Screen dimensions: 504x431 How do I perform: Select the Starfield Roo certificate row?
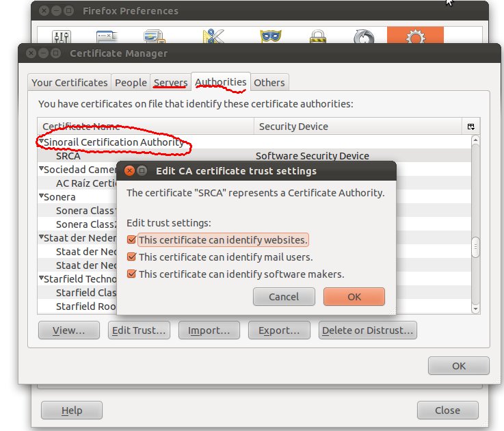coord(77,306)
